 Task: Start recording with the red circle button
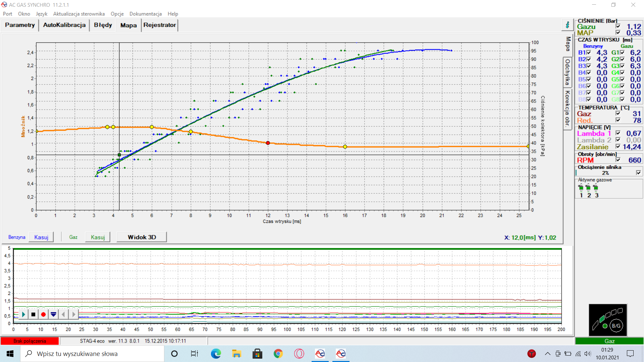tap(43, 314)
